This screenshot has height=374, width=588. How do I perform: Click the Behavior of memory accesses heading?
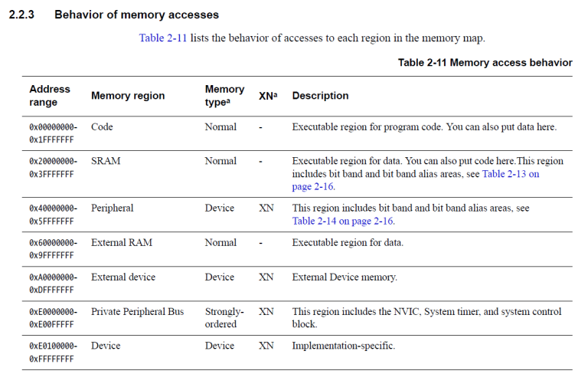(x=136, y=15)
